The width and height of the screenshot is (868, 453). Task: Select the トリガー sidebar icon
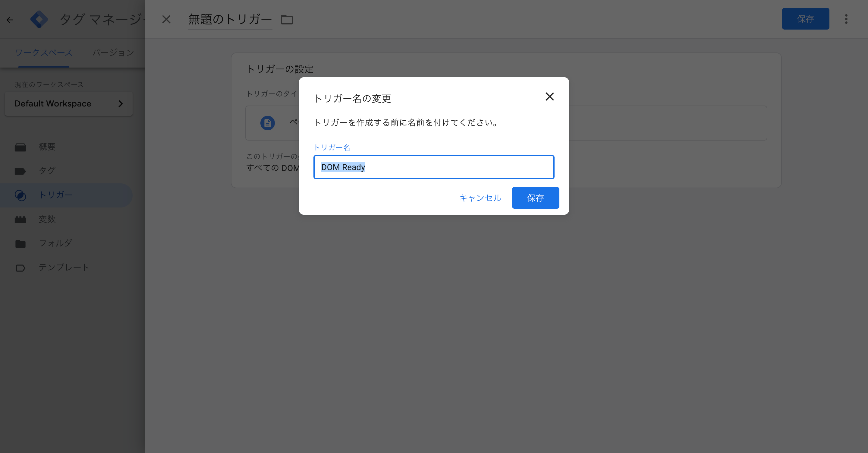(21, 195)
